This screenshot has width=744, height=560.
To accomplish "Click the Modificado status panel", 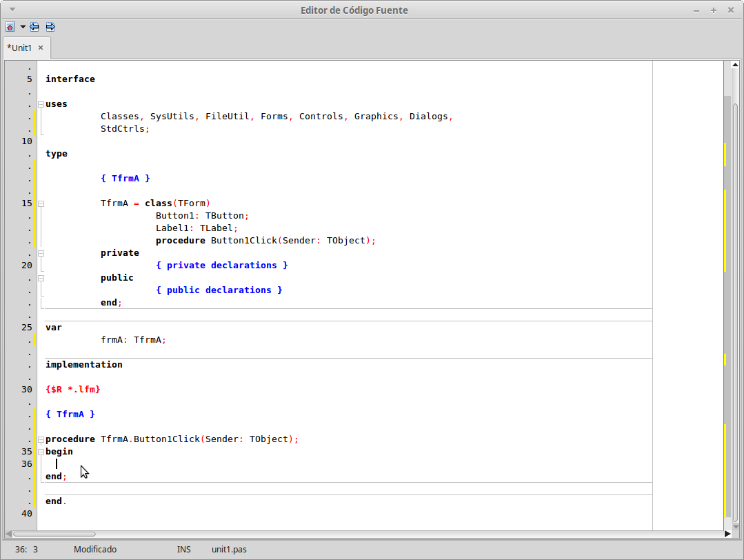I will (x=94, y=549).
